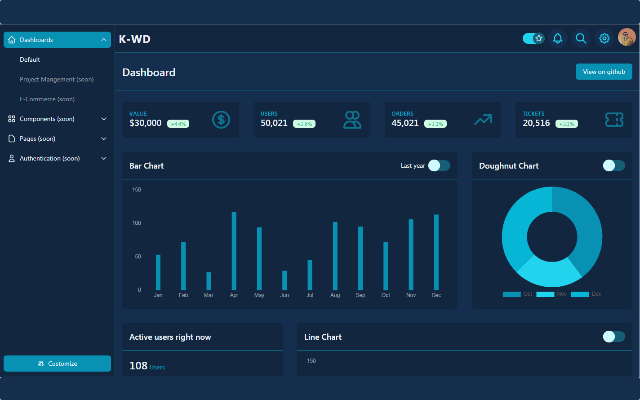Viewport: 640px width, 400px height.
Task: Toggle the Line Chart switch
Action: (x=613, y=336)
